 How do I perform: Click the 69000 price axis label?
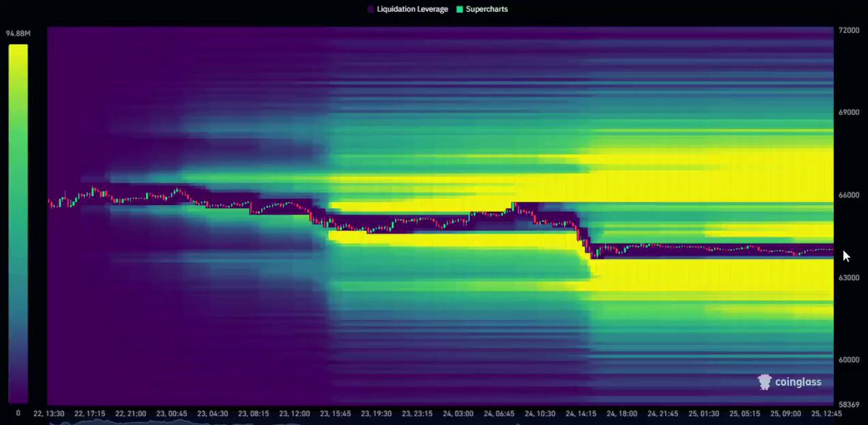coord(848,113)
